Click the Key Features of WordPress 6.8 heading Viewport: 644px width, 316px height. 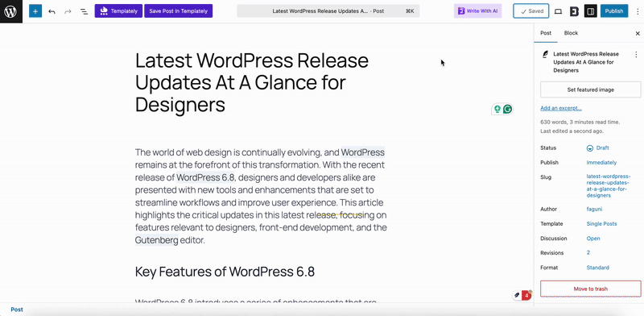(225, 272)
